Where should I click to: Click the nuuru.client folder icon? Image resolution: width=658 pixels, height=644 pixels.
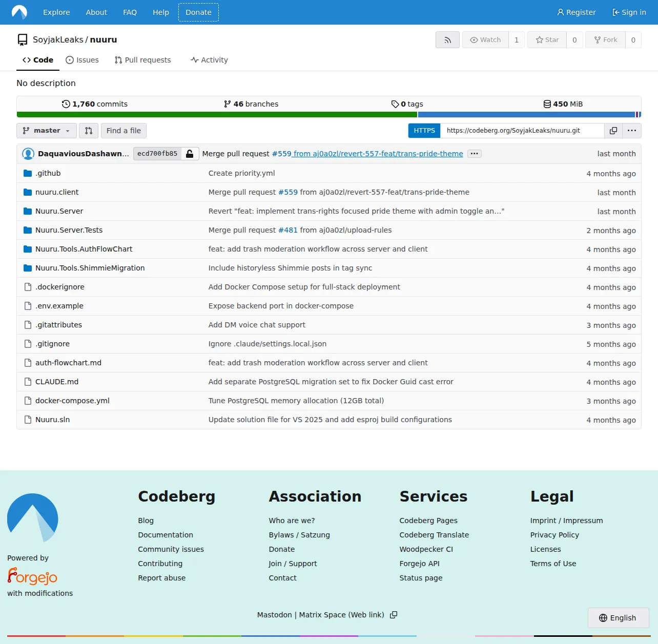(28, 192)
